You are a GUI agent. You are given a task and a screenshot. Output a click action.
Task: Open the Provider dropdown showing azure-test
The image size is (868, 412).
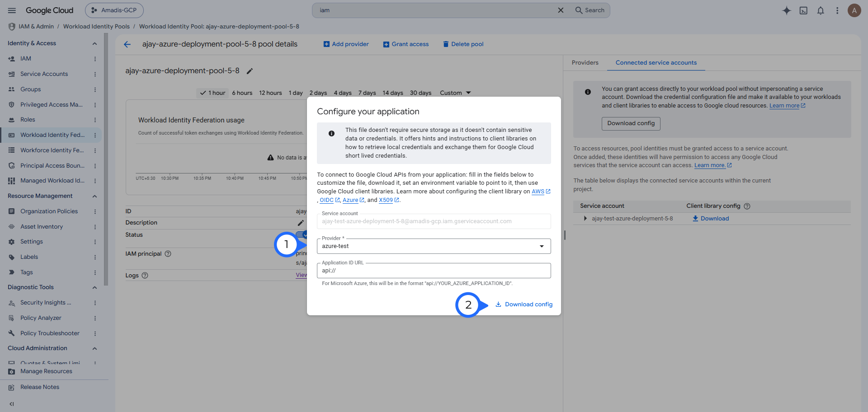[x=434, y=246]
